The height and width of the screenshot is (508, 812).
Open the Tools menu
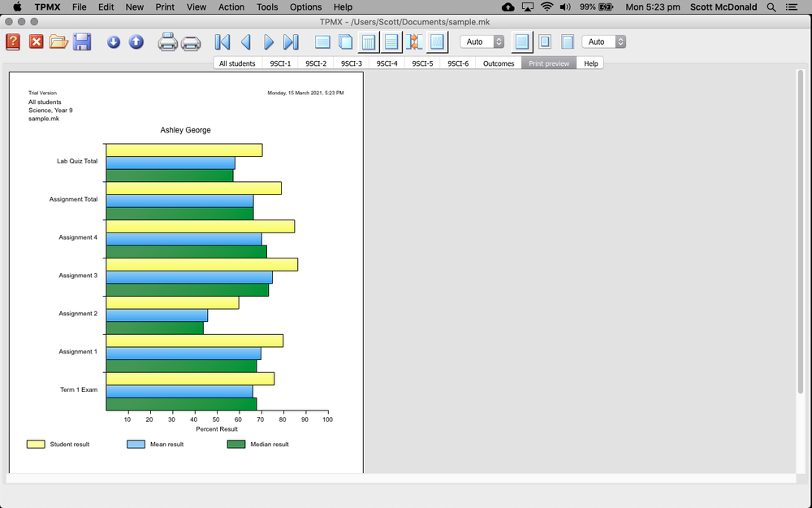point(267,7)
